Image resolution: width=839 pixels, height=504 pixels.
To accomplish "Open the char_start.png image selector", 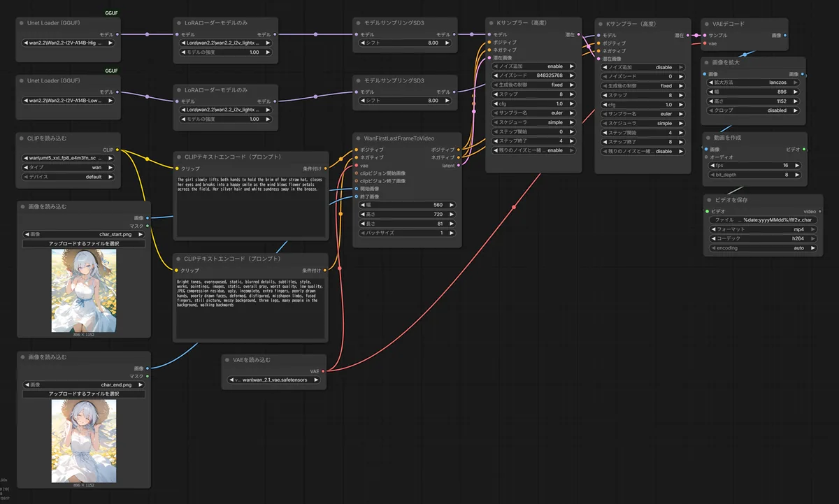I will 84,234.
